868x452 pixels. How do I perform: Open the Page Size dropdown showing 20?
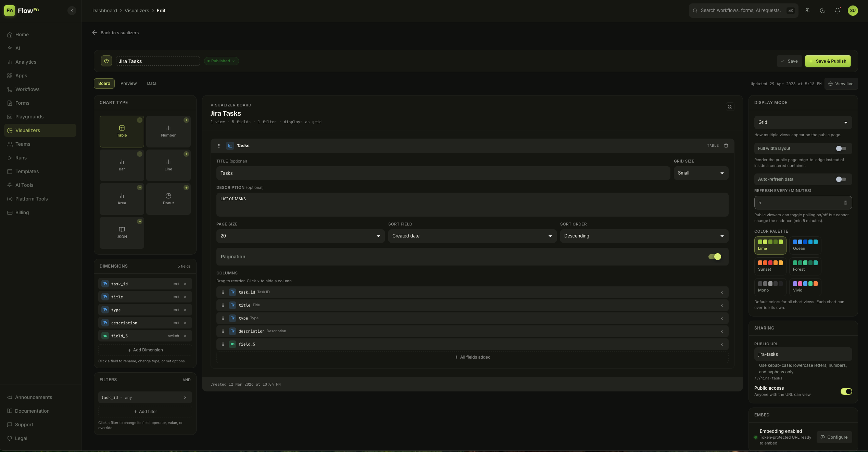(x=300, y=236)
